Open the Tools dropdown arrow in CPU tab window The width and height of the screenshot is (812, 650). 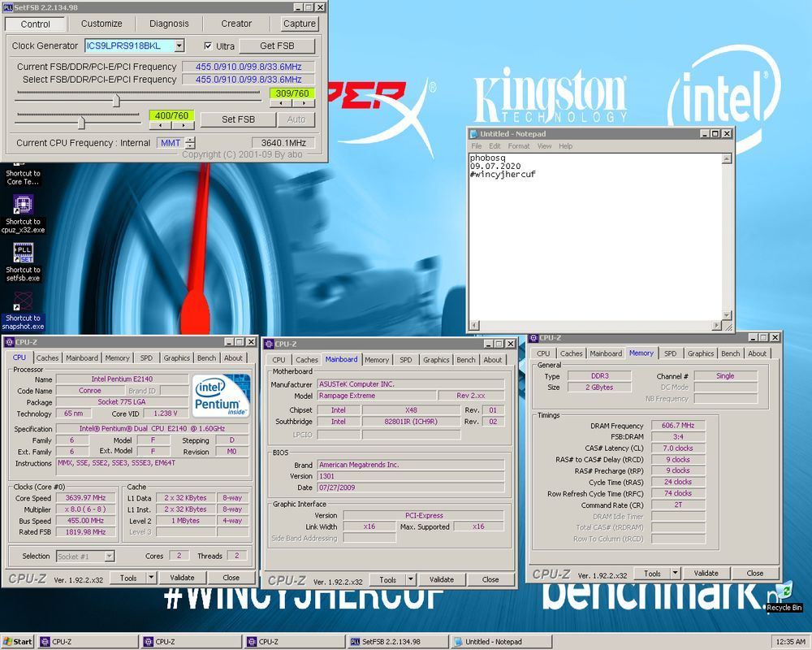151,578
